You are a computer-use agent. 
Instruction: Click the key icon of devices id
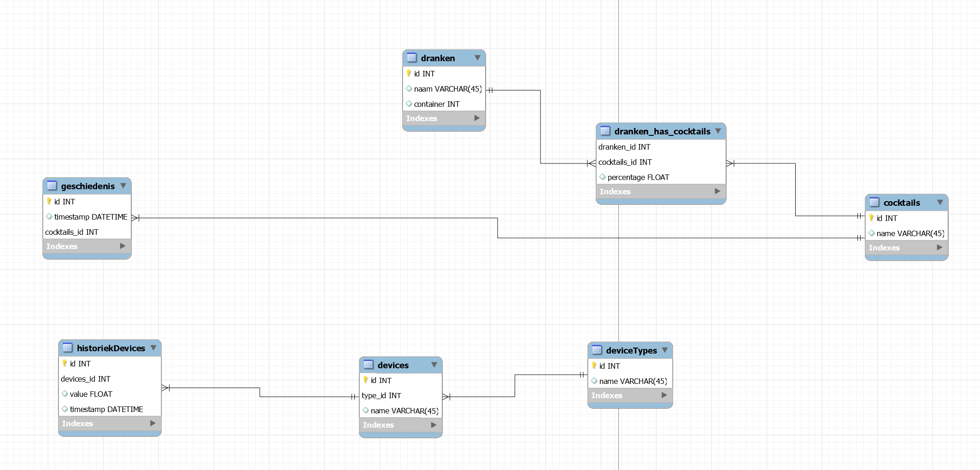[365, 380]
